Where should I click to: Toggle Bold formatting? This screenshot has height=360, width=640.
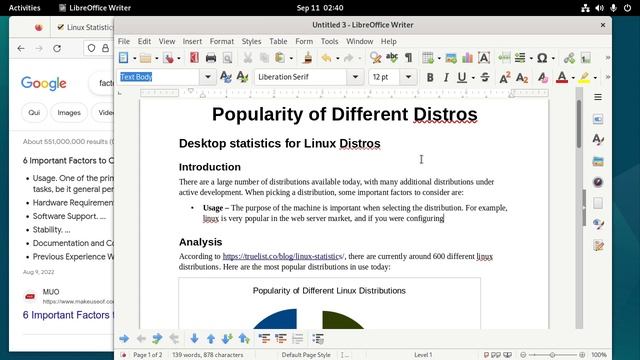(430, 77)
